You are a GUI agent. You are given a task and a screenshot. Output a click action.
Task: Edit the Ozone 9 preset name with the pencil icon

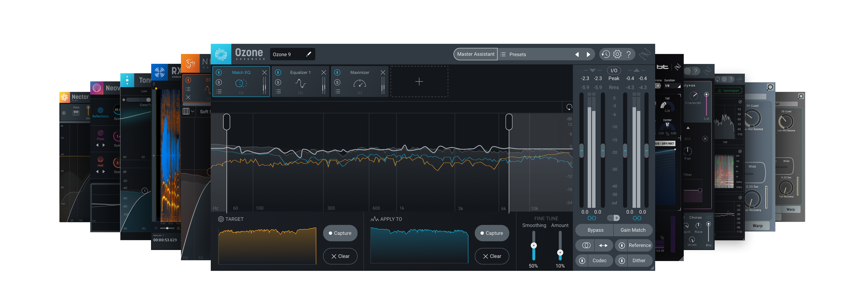308,54
